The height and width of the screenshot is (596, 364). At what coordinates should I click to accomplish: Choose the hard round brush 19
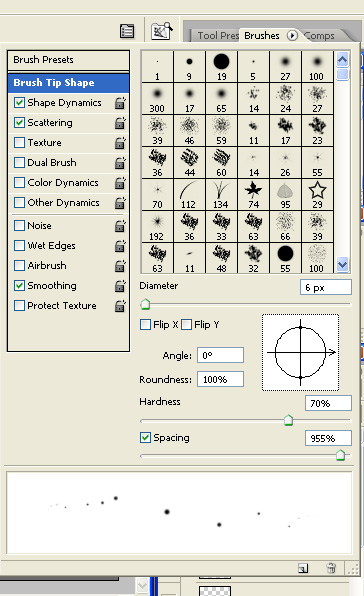(221, 67)
